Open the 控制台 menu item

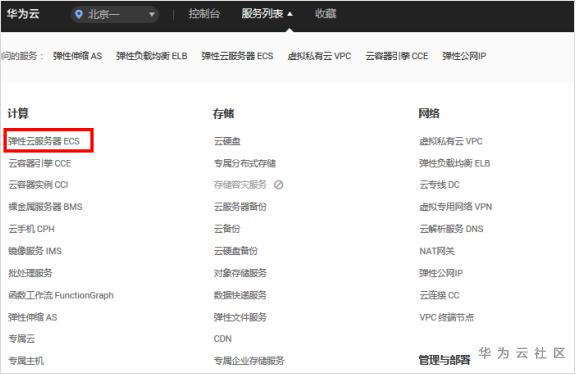pyautogui.click(x=204, y=14)
